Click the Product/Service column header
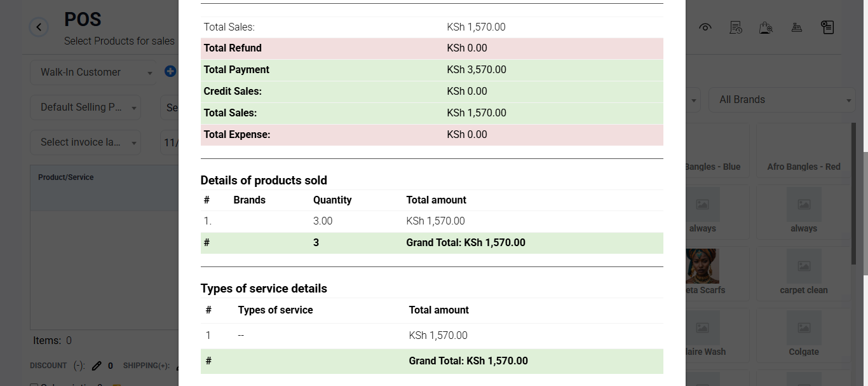This screenshot has height=386, width=868. click(66, 177)
